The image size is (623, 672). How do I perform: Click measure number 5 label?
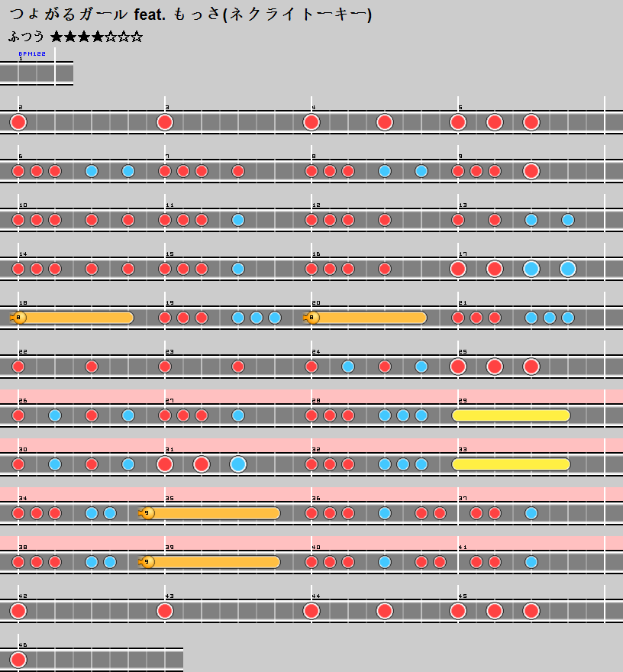point(460,108)
